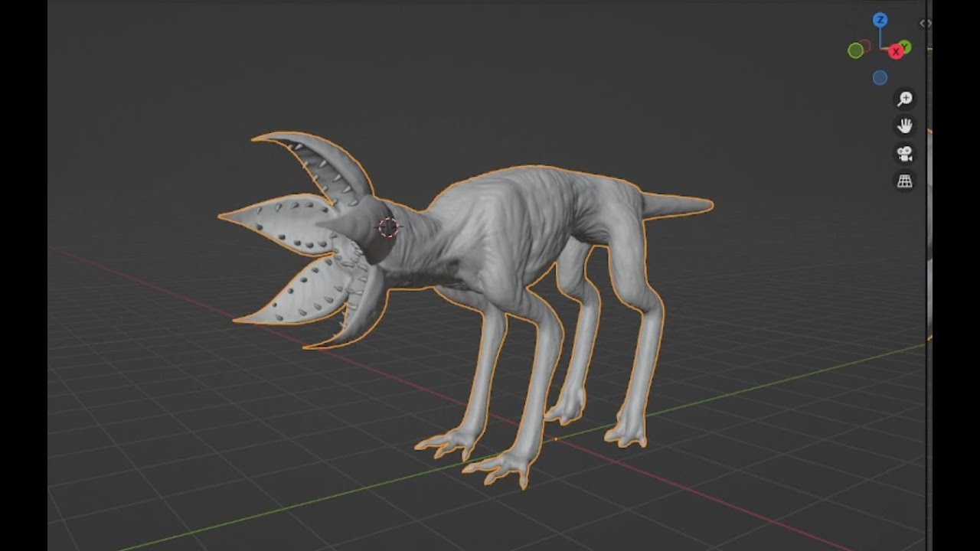Click the sidebar expand arrows near the gizmo
Screen dimensions: 980x551
point(926,23)
